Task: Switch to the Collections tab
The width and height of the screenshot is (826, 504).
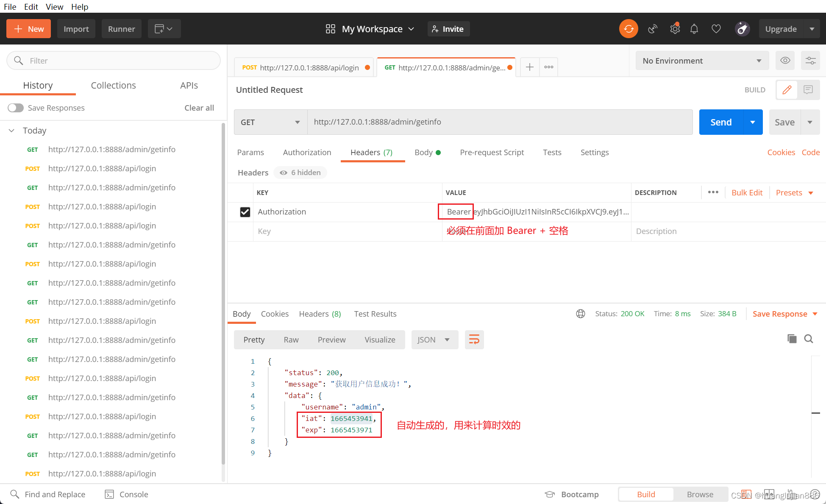Action: point(113,85)
